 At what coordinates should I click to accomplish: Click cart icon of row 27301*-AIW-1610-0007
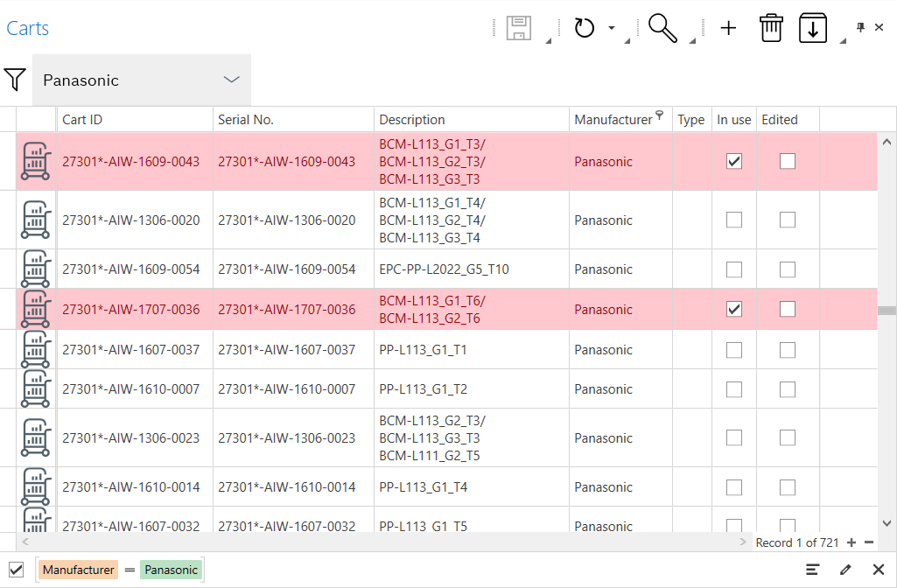point(36,389)
